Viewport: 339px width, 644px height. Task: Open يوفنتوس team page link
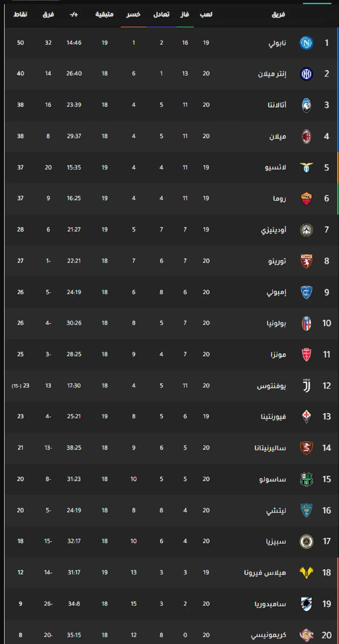pyautogui.click(x=271, y=386)
